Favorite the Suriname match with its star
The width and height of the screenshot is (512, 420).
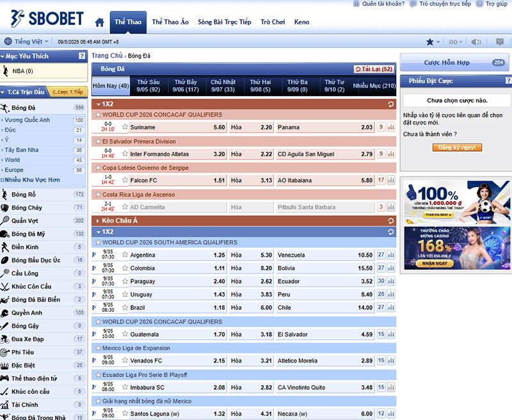coord(125,127)
